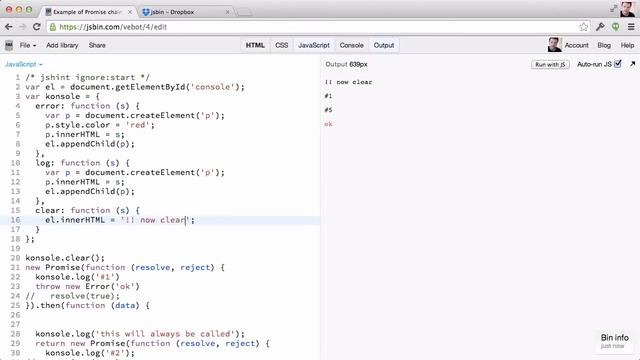Open a new browser tab
This screenshot has width=640, height=360.
tap(244, 12)
